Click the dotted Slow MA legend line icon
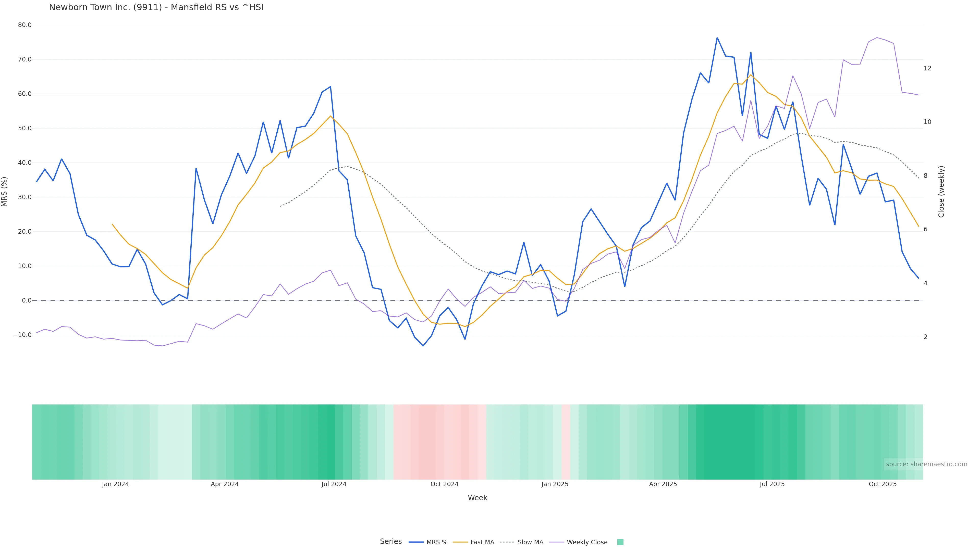Image resolution: width=980 pixels, height=551 pixels. point(507,542)
